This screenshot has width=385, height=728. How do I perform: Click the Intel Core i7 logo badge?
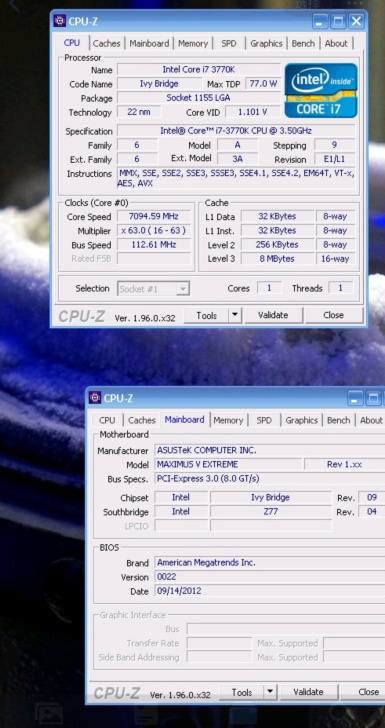[321, 91]
